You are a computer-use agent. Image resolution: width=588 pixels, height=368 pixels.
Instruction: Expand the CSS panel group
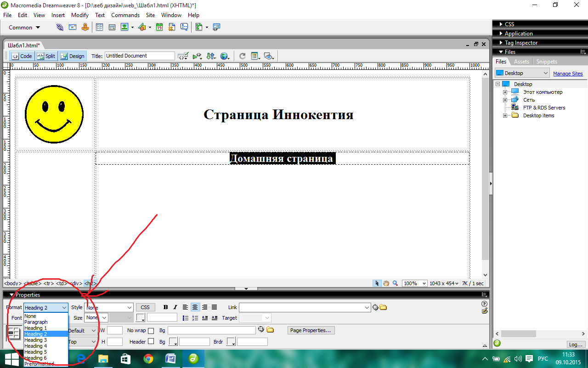pos(540,24)
